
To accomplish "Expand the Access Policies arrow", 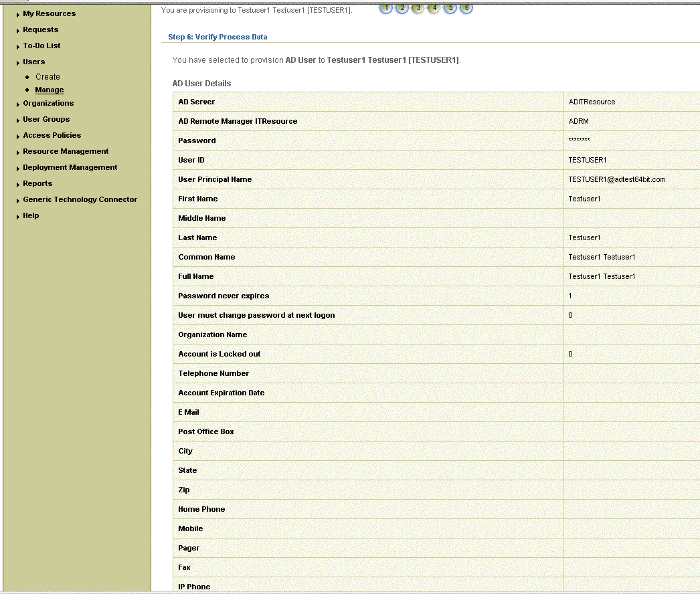I will 18,136.
